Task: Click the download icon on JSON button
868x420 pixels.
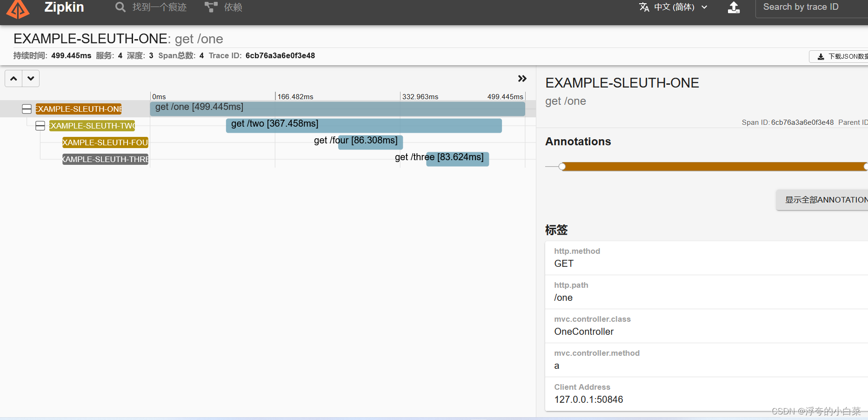Action: coord(821,57)
